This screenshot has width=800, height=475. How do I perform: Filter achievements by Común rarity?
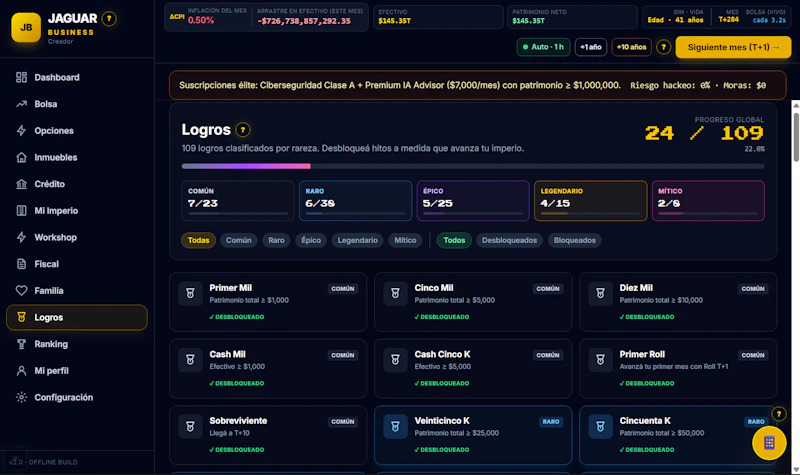239,240
